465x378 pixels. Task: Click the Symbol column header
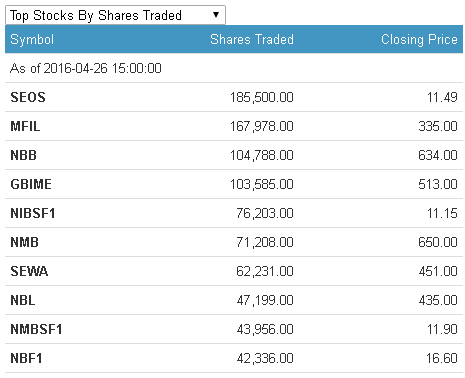tap(32, 39)
